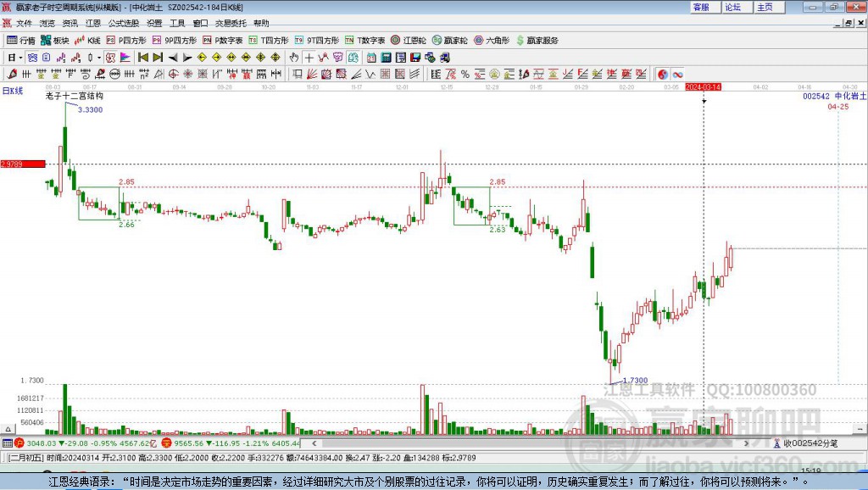Viewport: 868px width, 490px height.
Task: Open the 设置 menu
Action: point(154,23)
